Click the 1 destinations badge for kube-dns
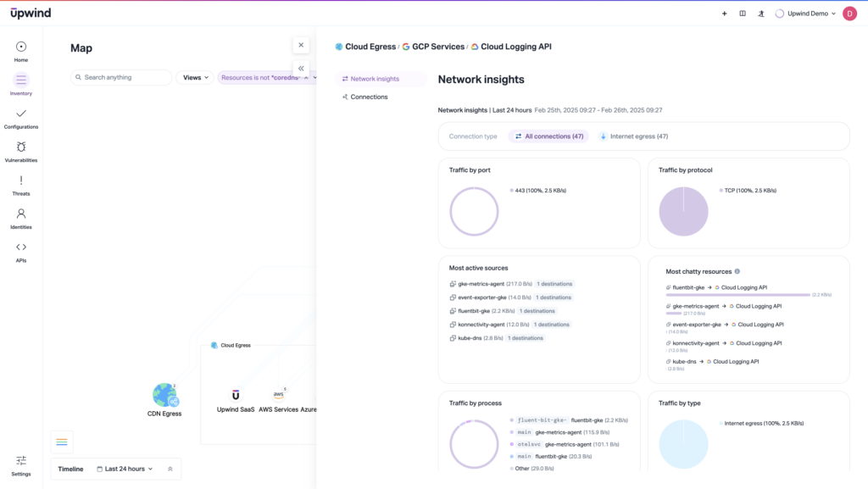Viewport: 868px width, 489px height. 526,337
